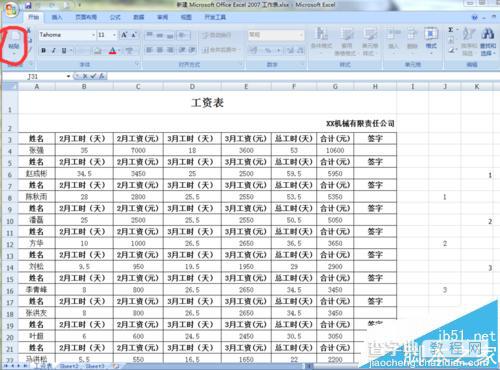Open Find and Select (查找和选择) binoculars
The width and height of the screenshot is (500, 370).
488,41
